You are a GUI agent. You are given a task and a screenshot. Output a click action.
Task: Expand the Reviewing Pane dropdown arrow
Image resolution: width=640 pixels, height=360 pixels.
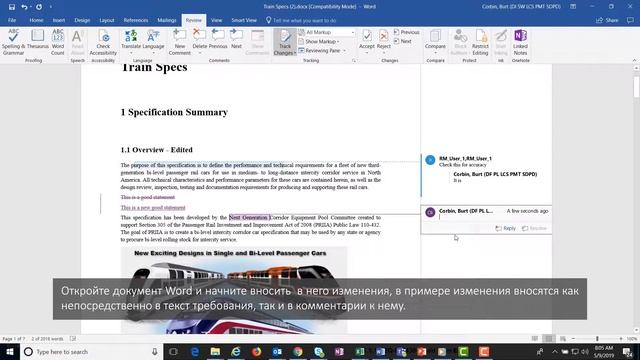[x=344, y=51]
